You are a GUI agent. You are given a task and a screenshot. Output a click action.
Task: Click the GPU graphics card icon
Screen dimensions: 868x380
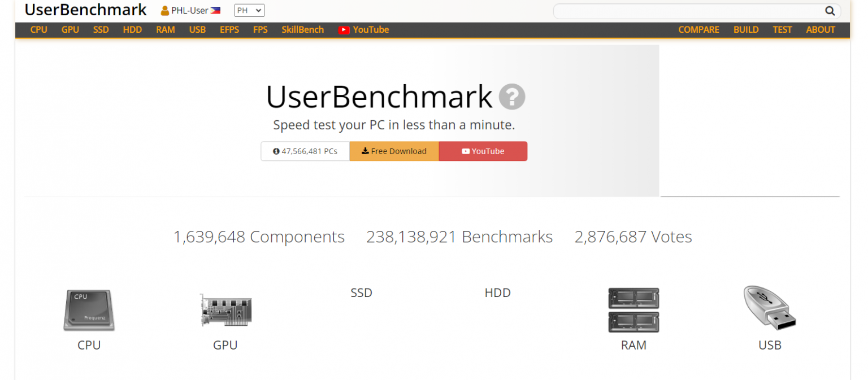pyautogui.click(x=225, y=309)
